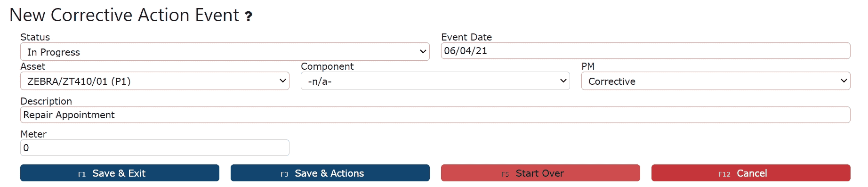
Task: Click the Save & Exit button
Action: (x=120, y=173)
